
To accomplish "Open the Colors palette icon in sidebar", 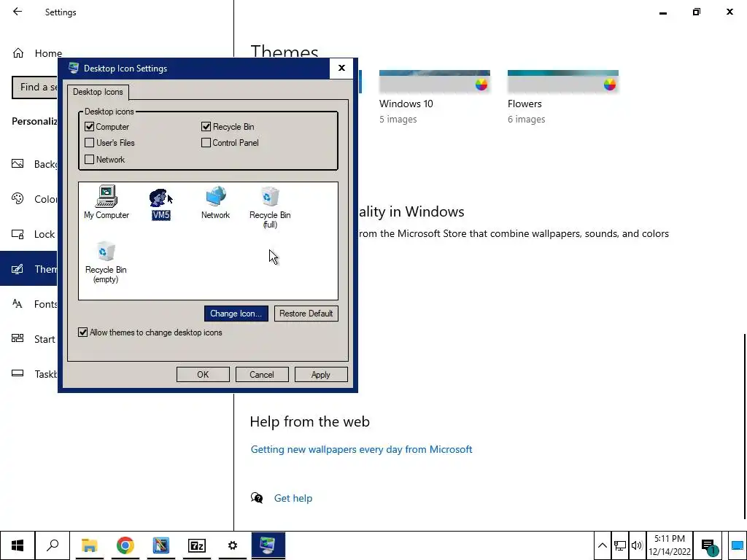I will (x=18, y=198).
